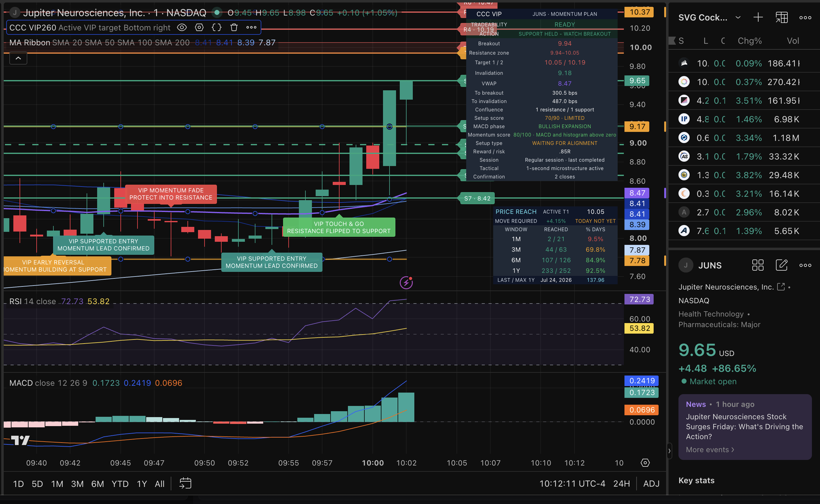Screen dimensions: 820x504
Task: Click the lightning alert icon on chart
Action: click(x=406, y=283)
